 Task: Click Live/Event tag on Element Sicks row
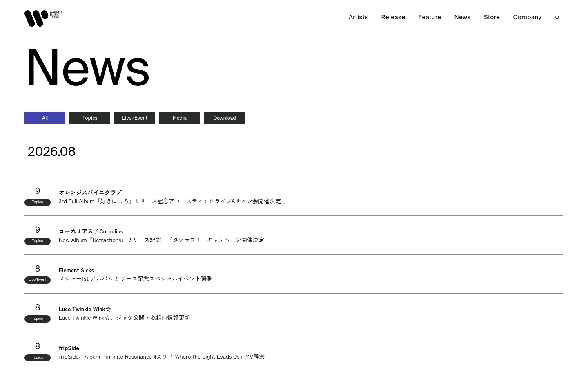pyautogui.click(x=38, y=280)
